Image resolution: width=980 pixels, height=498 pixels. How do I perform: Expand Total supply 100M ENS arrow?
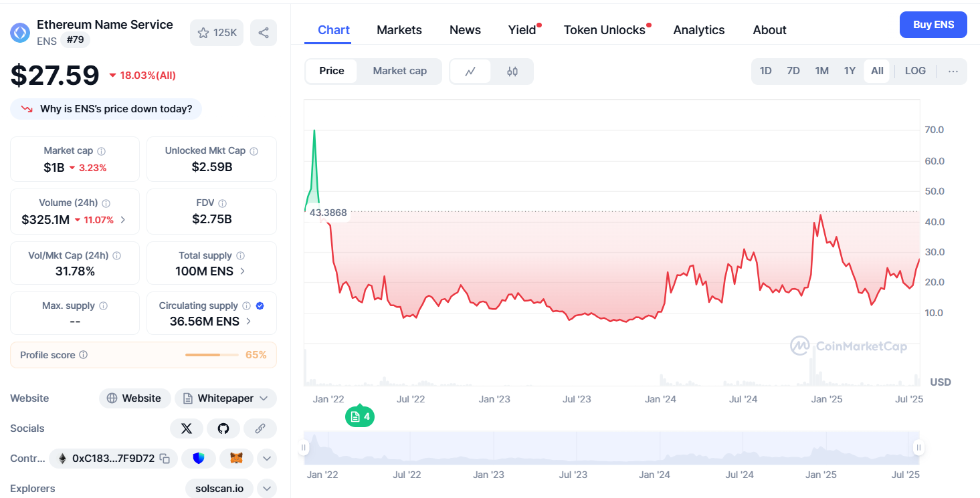242,271
